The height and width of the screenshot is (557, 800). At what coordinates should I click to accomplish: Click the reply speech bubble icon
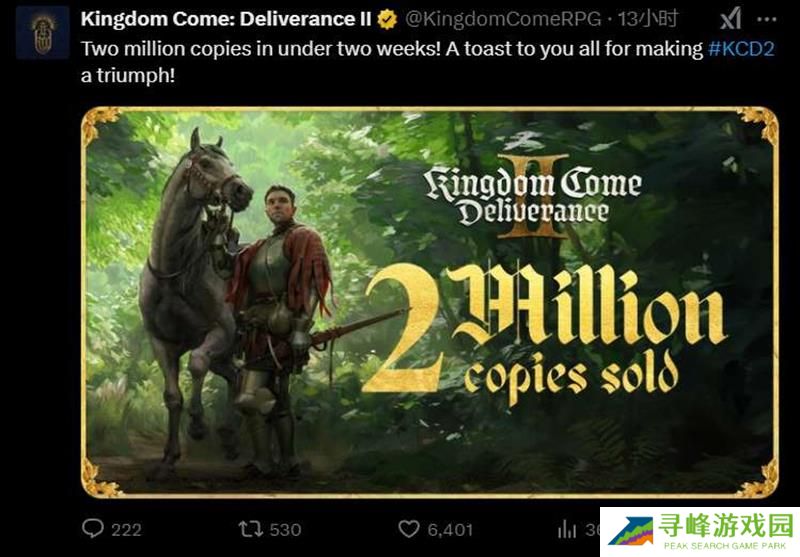click(93, 529)
